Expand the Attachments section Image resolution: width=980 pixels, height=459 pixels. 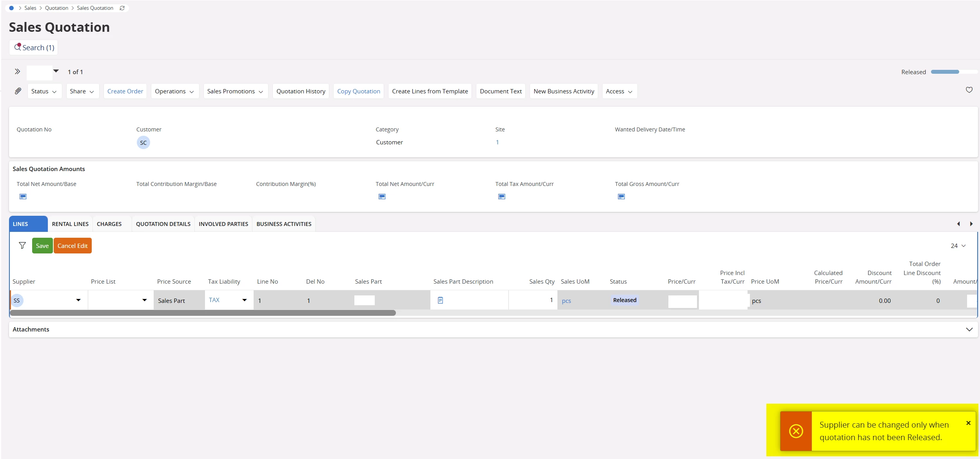(969, 330)
